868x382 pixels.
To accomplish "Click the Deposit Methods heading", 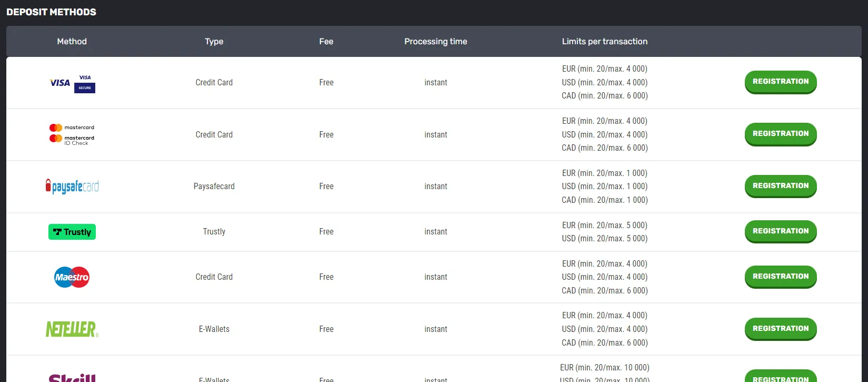I will (51, 12).
